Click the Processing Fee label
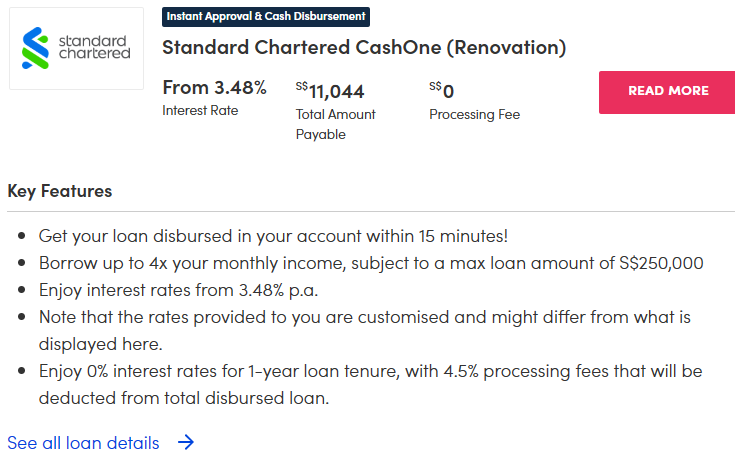 coord(474,114)
